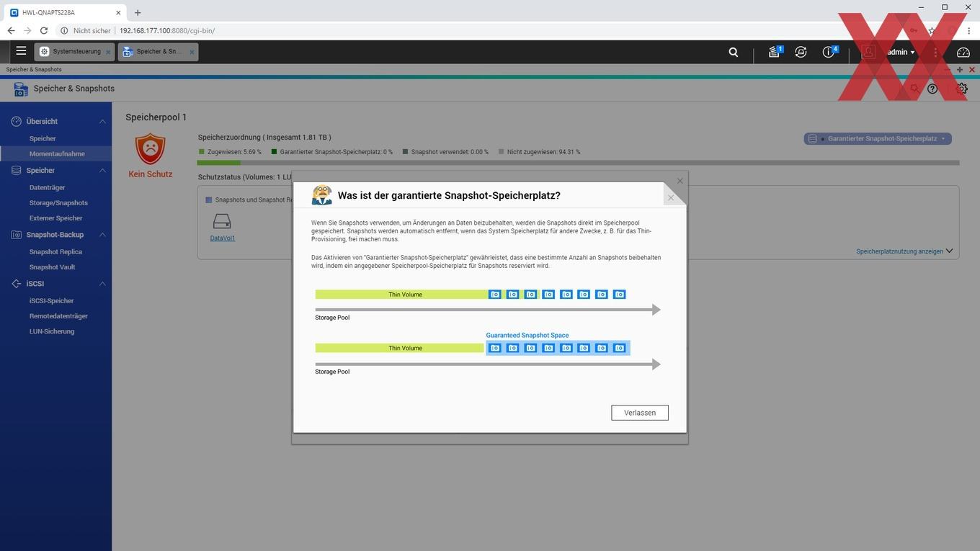The height and width of the screenshot is (551, 980).
Task: Reload the browser page
Action: 44,31
